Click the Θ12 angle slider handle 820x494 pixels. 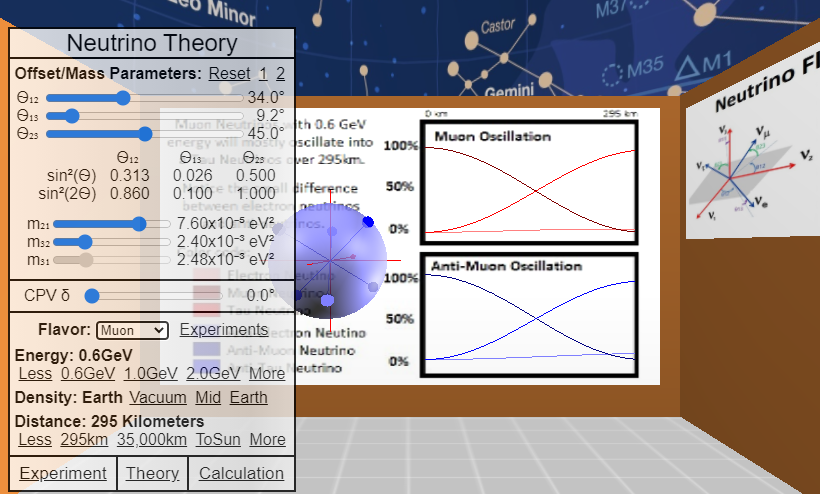123,98
